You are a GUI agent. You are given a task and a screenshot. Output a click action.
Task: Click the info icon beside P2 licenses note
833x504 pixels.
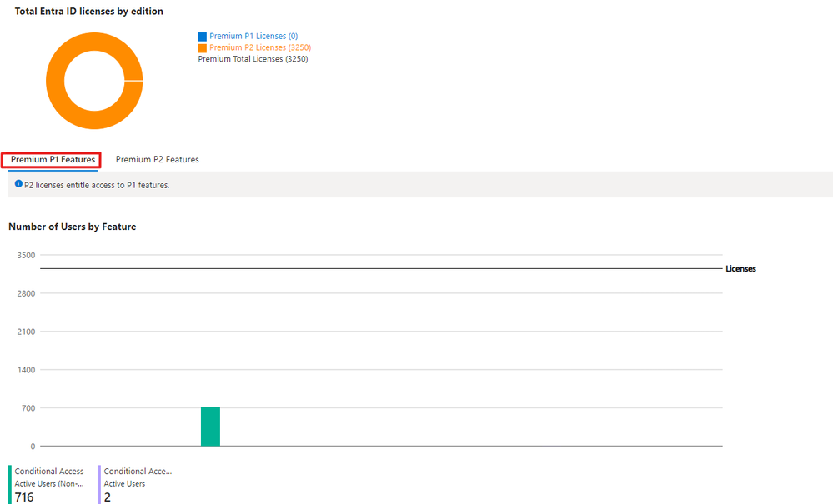18,184
